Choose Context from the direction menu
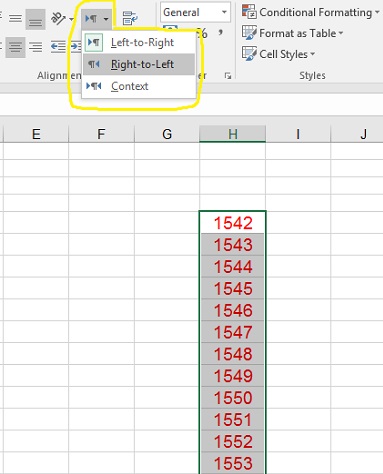The height and width of the screenshot is (474, 383). click(x=139, y=86)
